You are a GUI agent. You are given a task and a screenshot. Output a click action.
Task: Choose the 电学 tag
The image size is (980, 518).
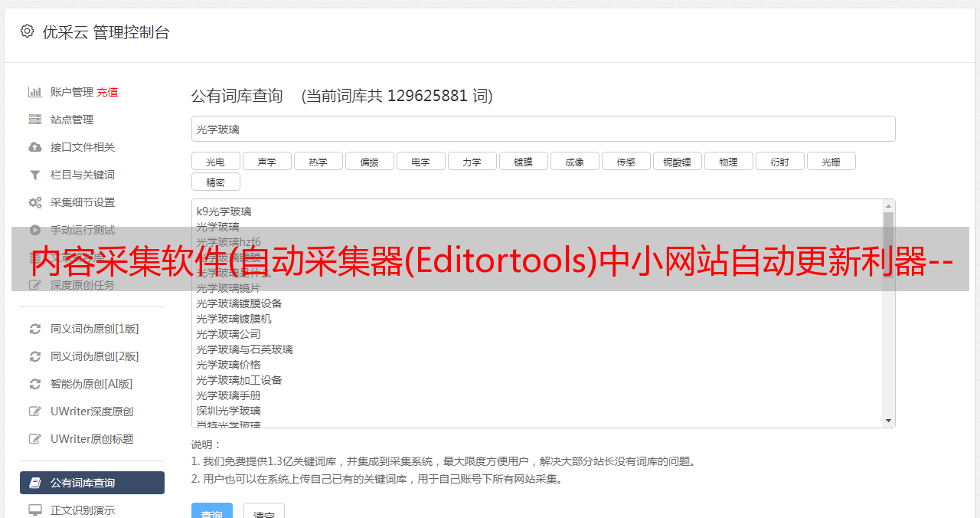[420, 161]
